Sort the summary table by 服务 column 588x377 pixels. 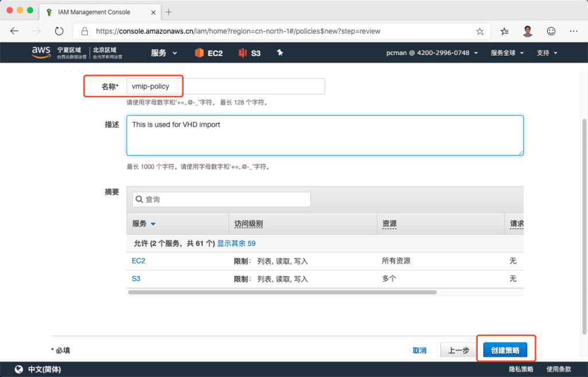pos(144,224)
